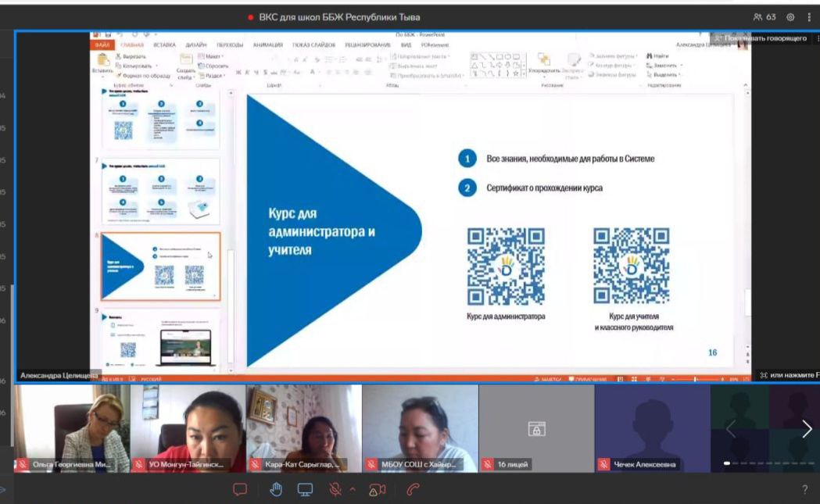Select УО Монгун-Тайгинск video tile
The height and width of the screenshot is (504, 820).
[x=188, y=429]
